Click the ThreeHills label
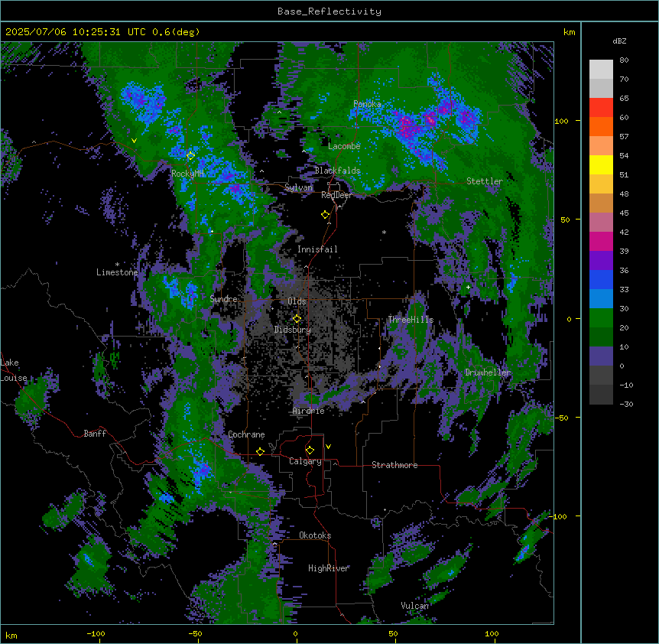This screenshot has width=659, height=644. [411, 320]
